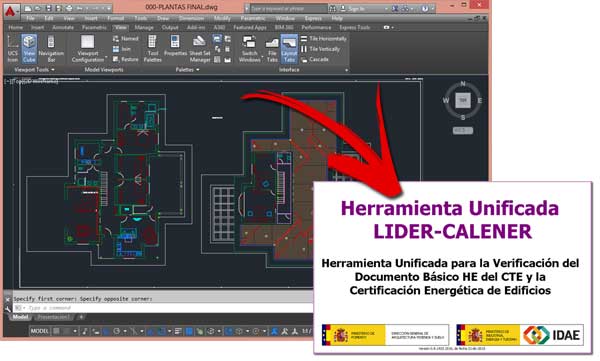
Task: Open the Interface panel dialog launcher arrow
Action: tap(347, 70)
